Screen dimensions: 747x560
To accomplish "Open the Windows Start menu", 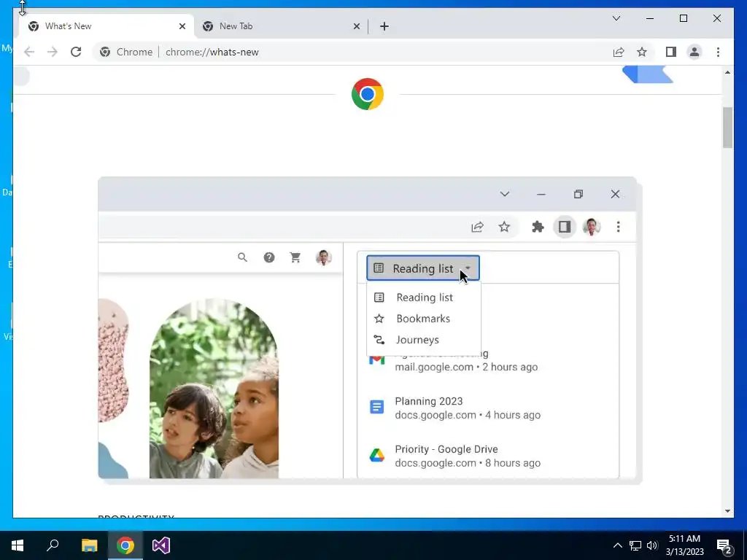I will pyautogui.click(x=18, y=545).
